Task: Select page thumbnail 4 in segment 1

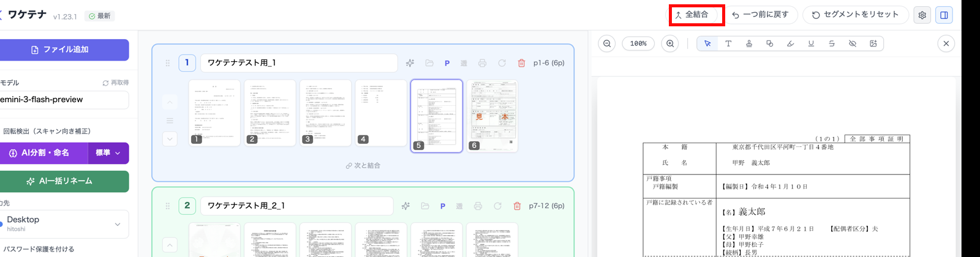Action: point(381,113)
